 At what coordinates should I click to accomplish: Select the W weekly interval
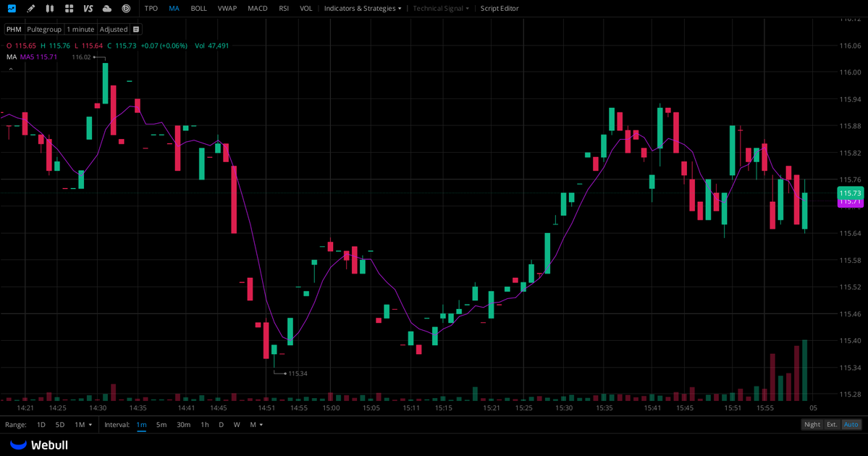pyautogui.click(x=237, y=424)
